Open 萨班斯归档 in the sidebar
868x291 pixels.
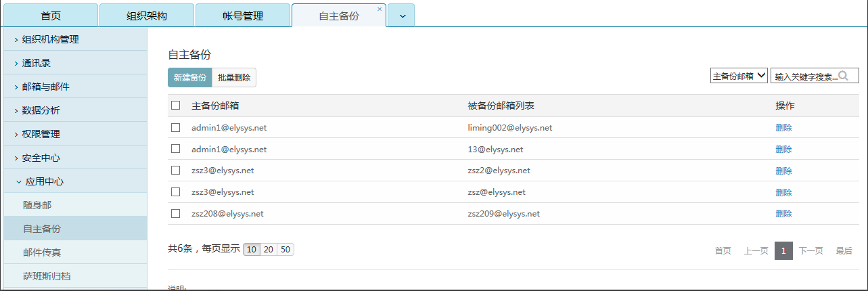pyautogui.click(x=47, y=276)
